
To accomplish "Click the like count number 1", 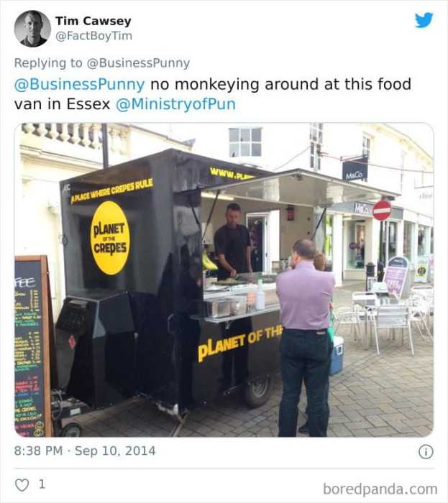I will tap(42, 484).
